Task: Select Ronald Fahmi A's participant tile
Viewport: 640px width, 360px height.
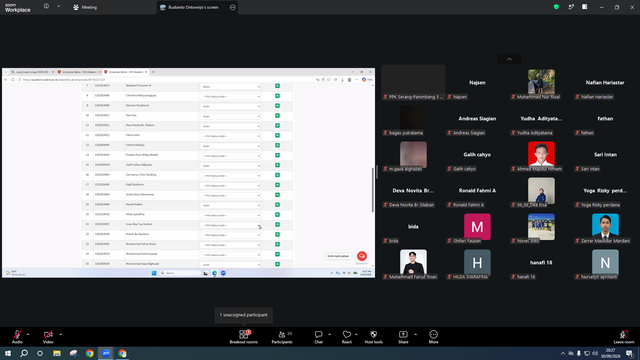Action: pyautogui.click(x=477, y=191)
